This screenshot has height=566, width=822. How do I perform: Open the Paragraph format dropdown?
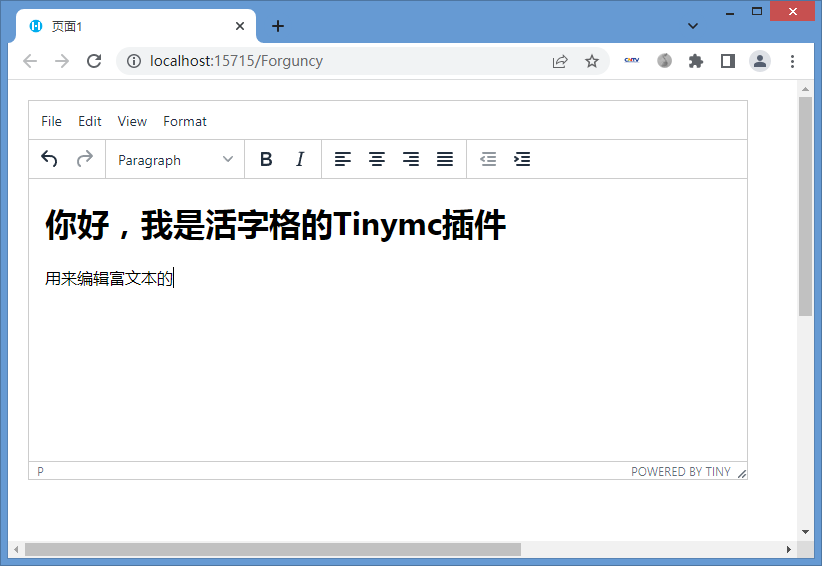[x=175, y=159]
